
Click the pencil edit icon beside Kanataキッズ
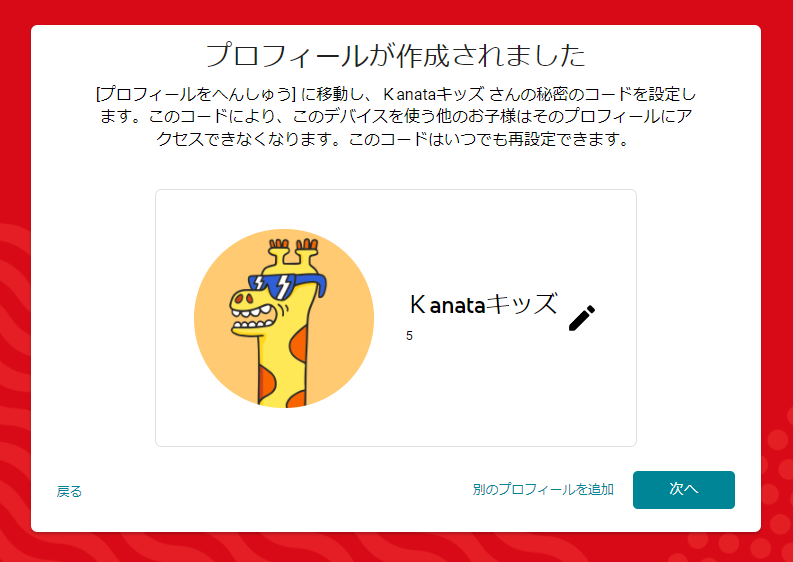582,318
